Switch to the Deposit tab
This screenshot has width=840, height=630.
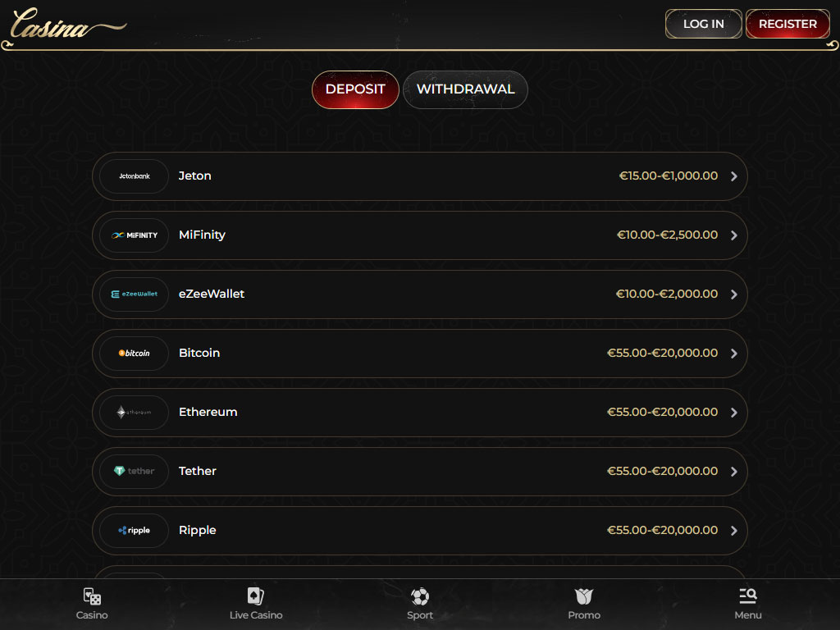click(x=355, y=89)
